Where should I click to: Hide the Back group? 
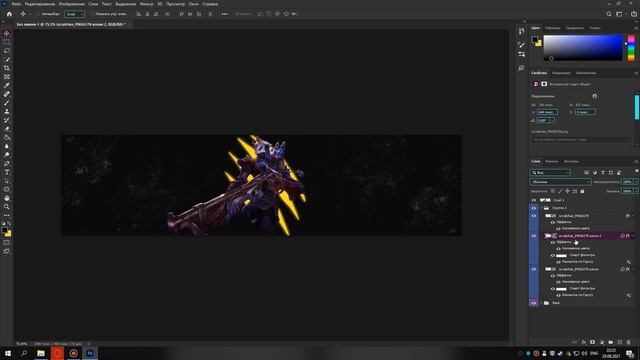[534, 303]
